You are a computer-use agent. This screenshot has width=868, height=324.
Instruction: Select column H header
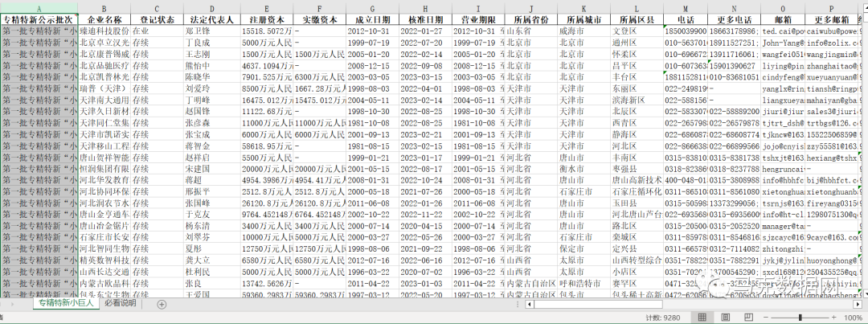425,8
